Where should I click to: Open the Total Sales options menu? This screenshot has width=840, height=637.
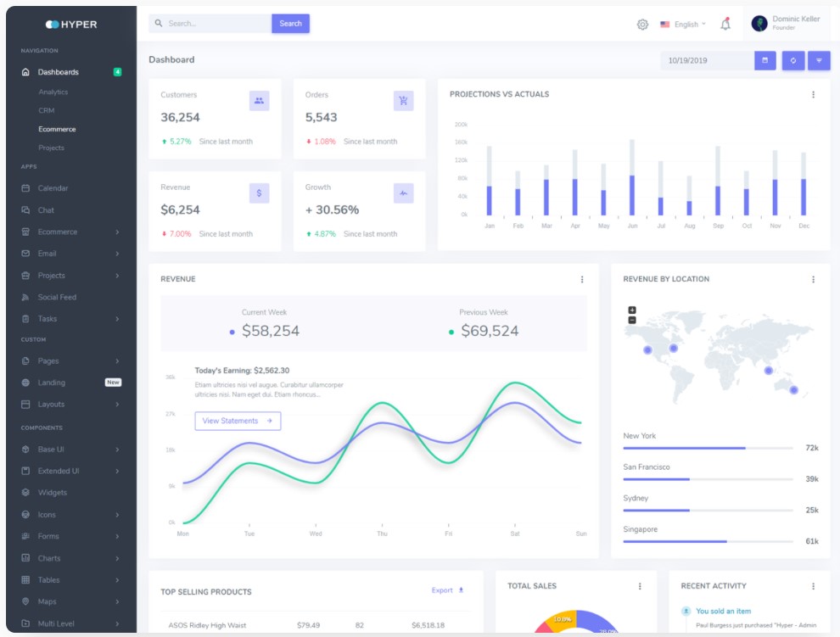[640, 586]
